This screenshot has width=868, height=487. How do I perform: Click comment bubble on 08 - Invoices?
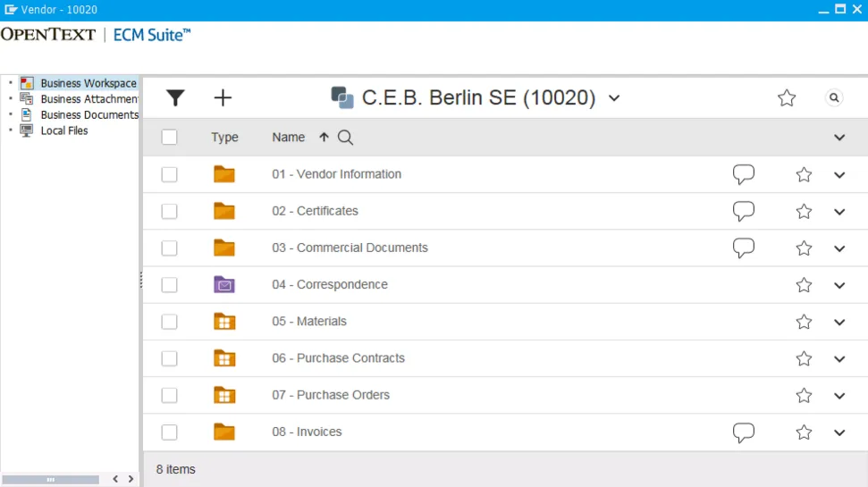743,432
